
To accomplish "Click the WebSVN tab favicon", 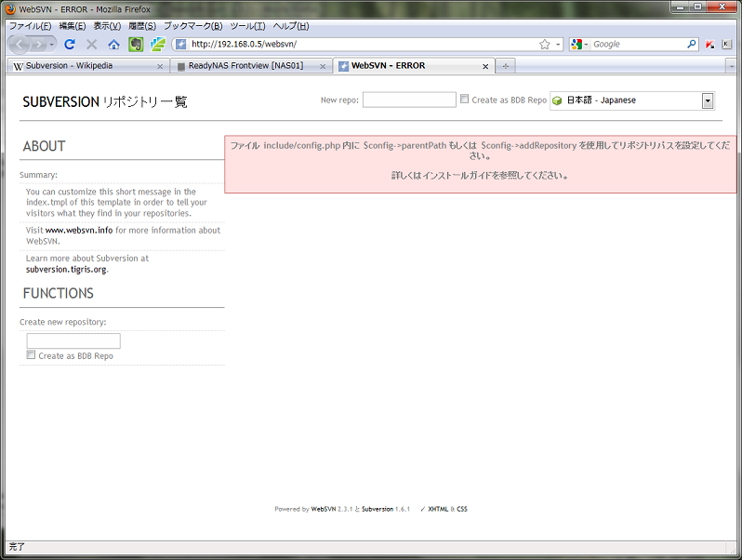I will [343, 66].
